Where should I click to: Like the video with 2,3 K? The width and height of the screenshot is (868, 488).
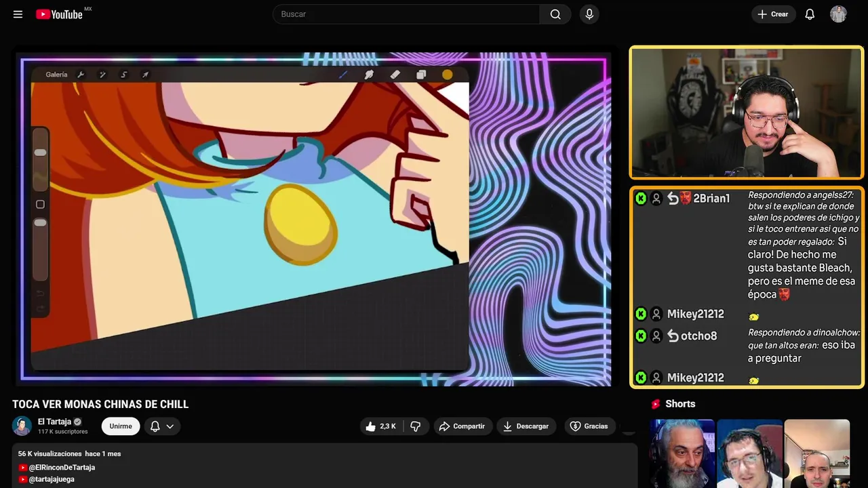pos(382,426)
